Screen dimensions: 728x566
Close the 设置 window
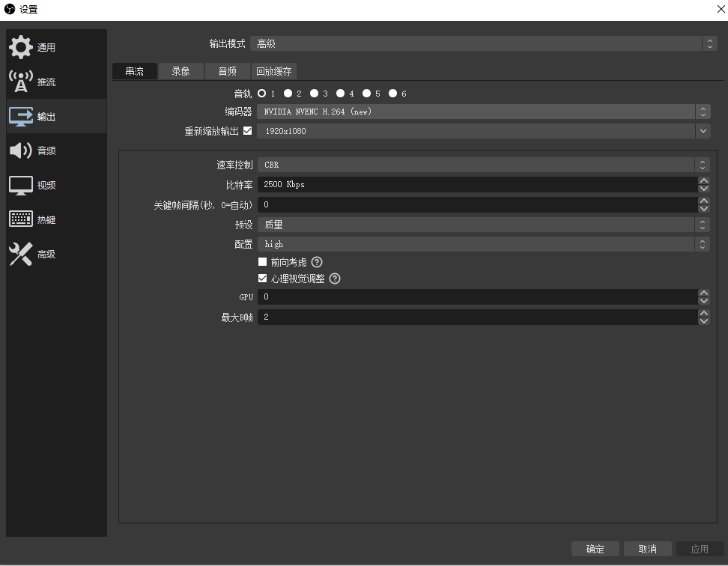point(721,9)
